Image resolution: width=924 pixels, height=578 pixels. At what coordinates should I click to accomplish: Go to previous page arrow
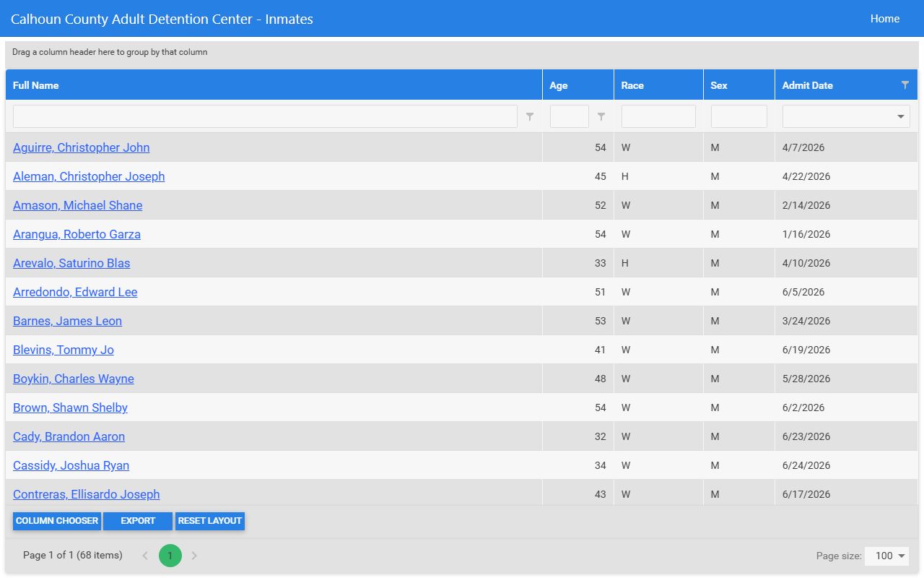[145, 556]
